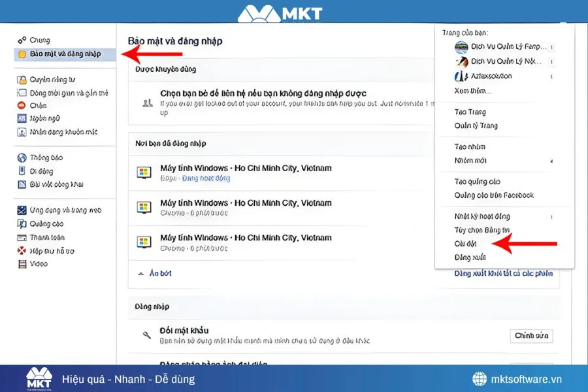Open the Nhóm mới submenu chevron
588x392 pixels.
551,160
